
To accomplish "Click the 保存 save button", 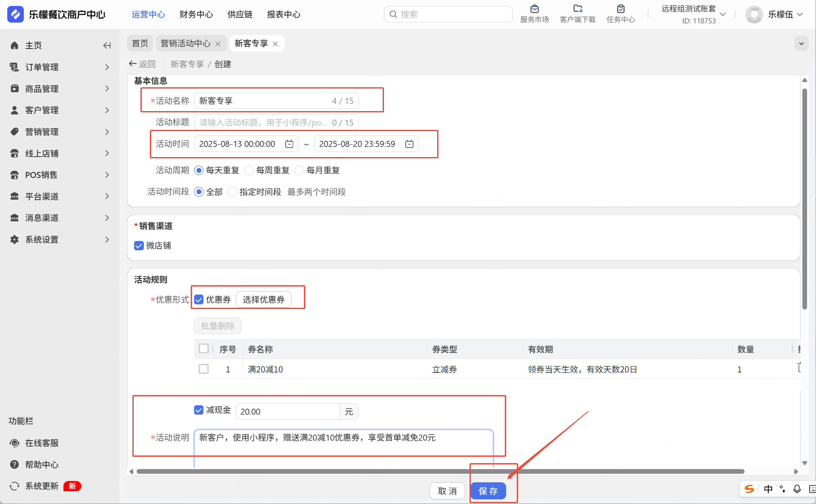I will pyautogui.click(x=488, y=491).
